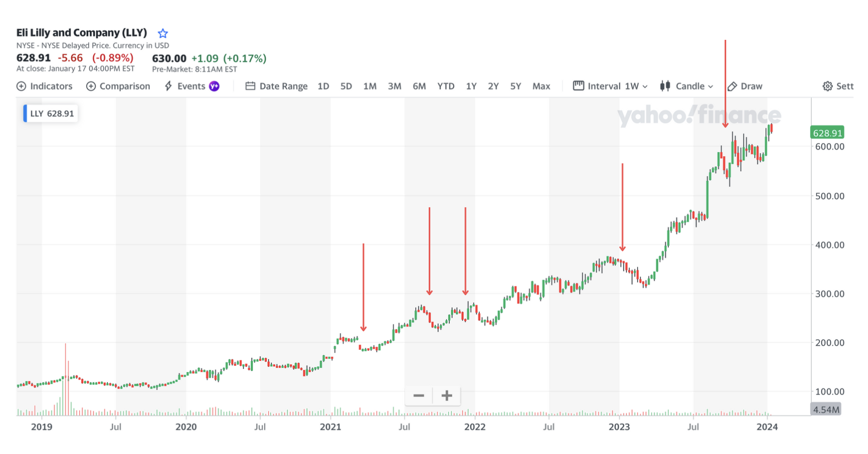Image resolution: width=868 pixels, height=454 pixels.
Task: Click the 600.00 price axis label
Action: coord(830,147)
